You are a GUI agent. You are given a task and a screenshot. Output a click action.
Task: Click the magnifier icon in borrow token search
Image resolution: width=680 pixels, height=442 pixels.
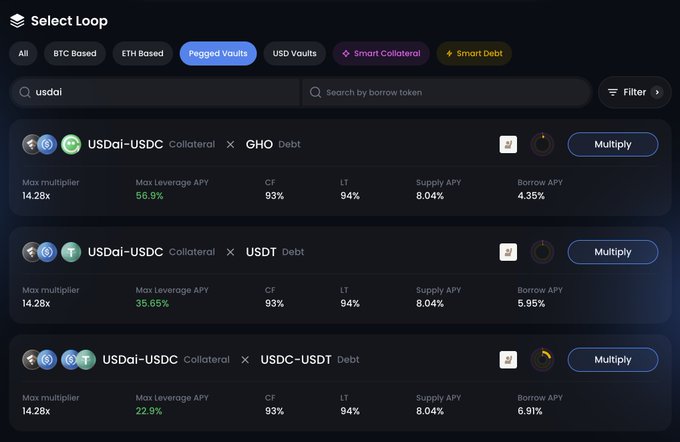click(315, 92)
